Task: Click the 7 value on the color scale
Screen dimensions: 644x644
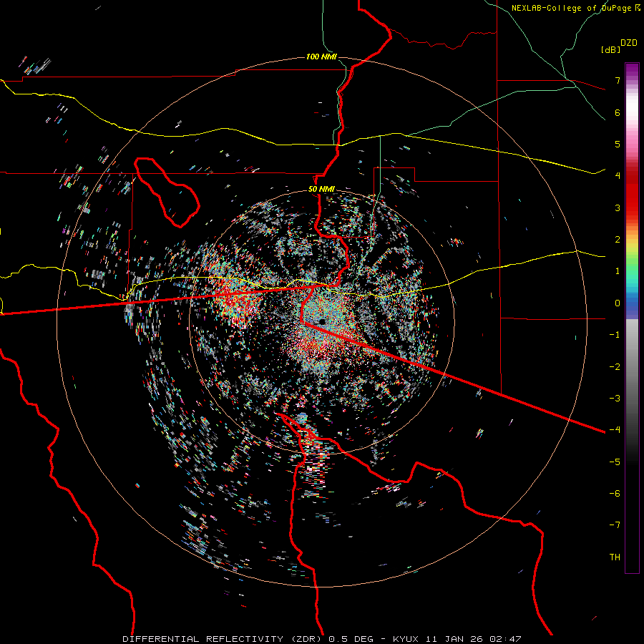Action: coord(618,80)
